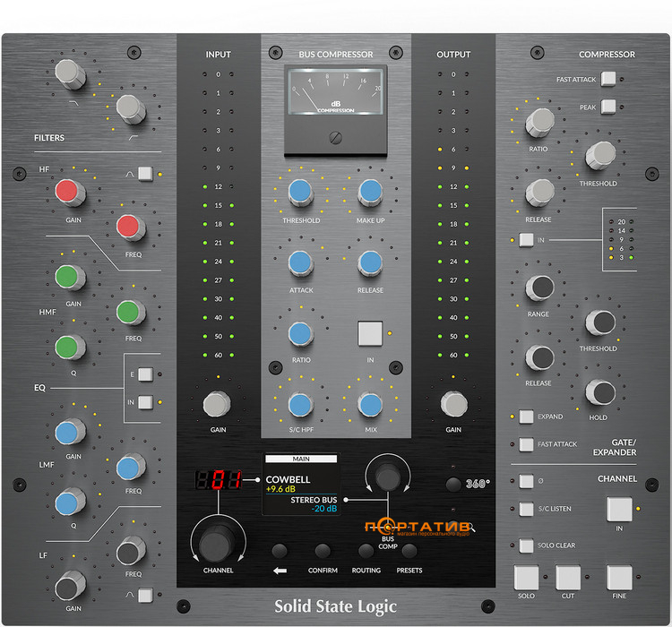Enable the gate EXPAND button
This screenshot has height=627, width=672.
526,417
